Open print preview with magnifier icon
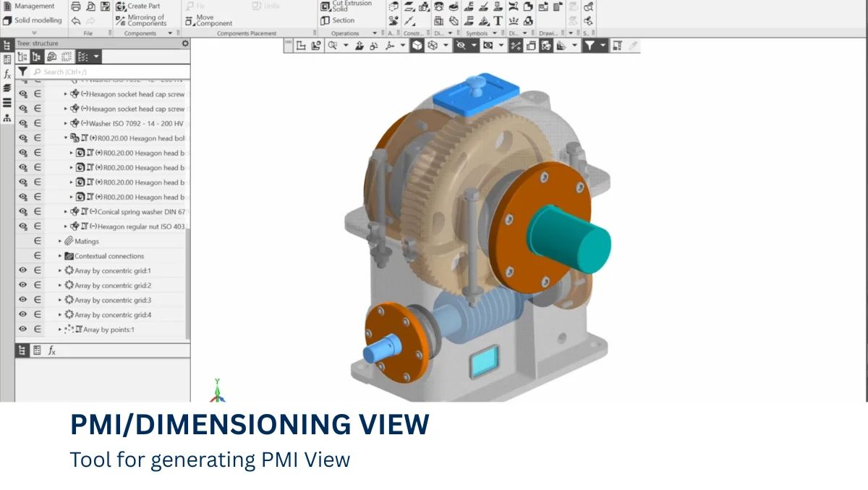 pyautogui.click(x=91, y=7)
